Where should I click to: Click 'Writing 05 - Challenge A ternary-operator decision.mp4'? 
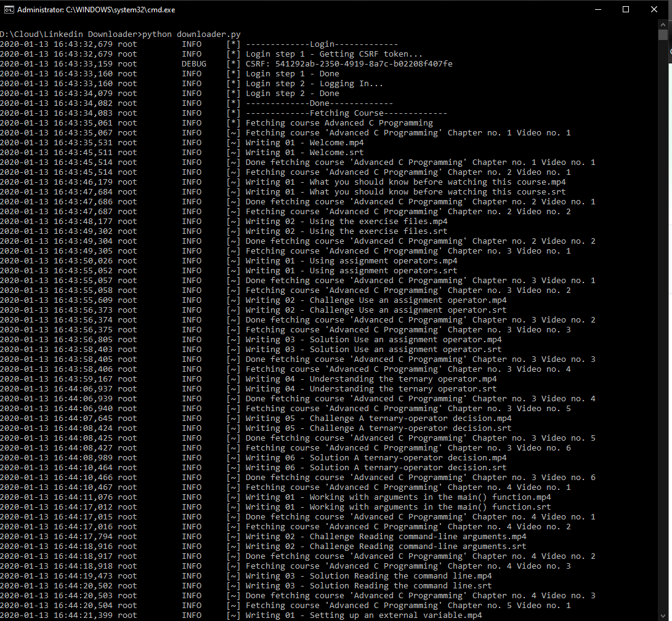tap(378, 419)
